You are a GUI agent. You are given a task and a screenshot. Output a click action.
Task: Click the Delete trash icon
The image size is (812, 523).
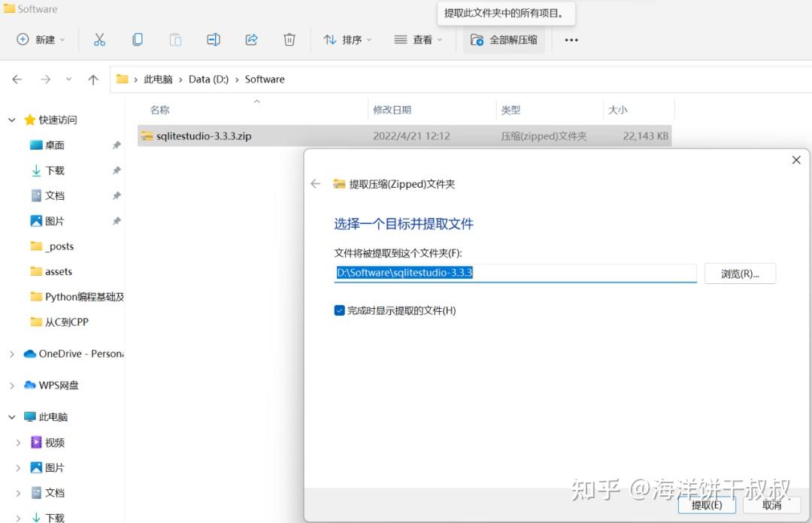tap(289, 39)
